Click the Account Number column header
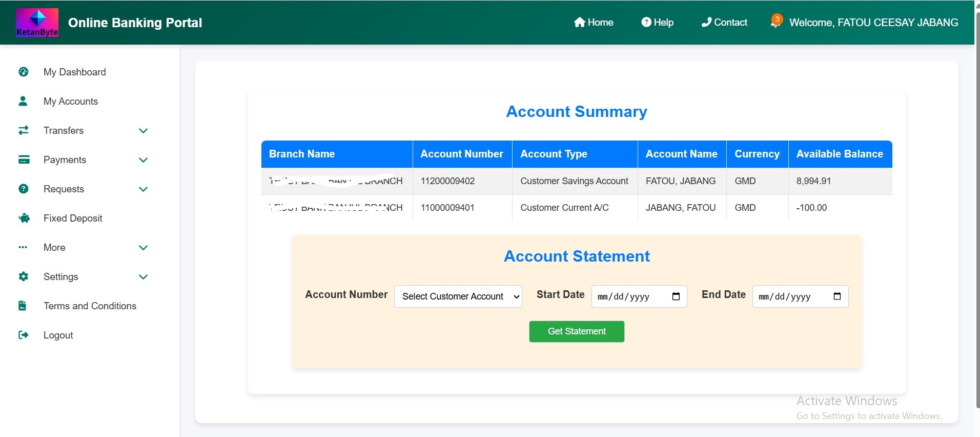 coord(462,154)
